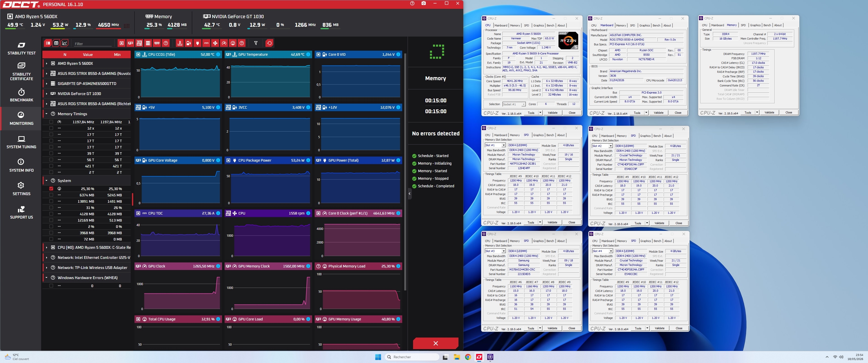Switch to Graphics tab in CPU-Z Slot #3 window
The width and height of the screenshot is (868, 363).
click(x=538, y=241)
